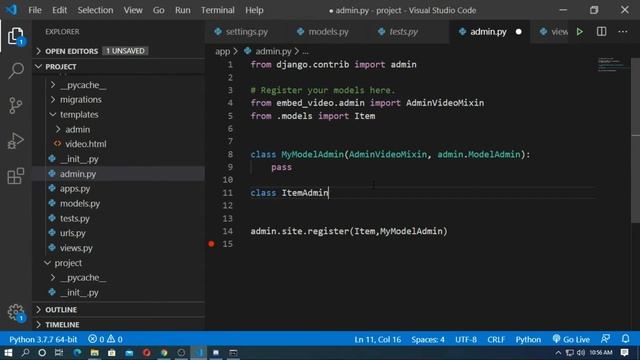
Task: Open the editor More Actions ellipsis menu
Action: [x=622, y=32]
